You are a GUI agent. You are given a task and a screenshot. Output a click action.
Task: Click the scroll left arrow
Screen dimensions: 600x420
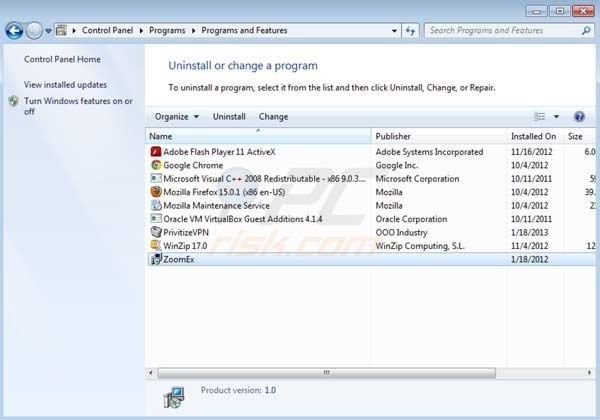pos(151,372)
